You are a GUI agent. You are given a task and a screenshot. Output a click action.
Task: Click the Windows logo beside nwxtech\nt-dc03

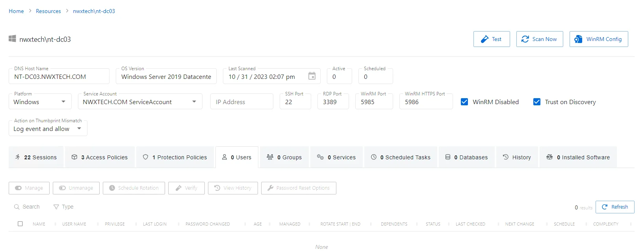tap(12, 39)
